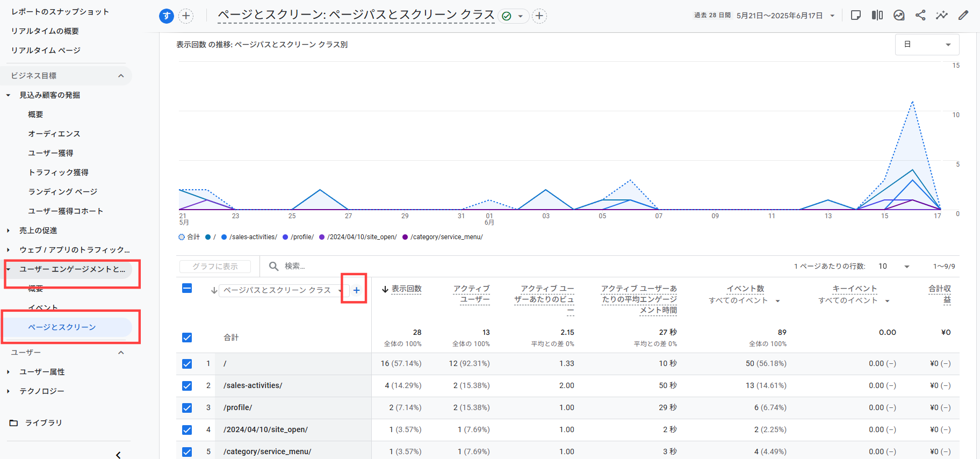The width and height of the screenshot is (980, 459).
Task: Click the add report plus icon after title
Action: 539,16
